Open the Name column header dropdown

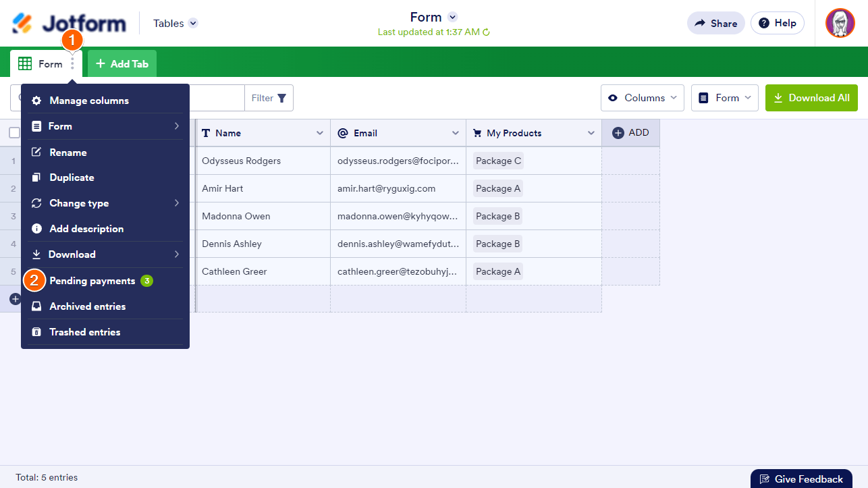tap(320, 133)
